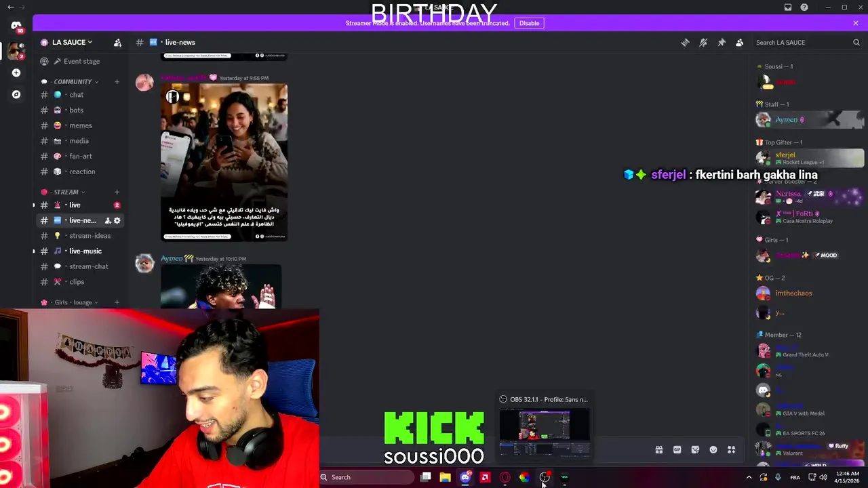This screenshot has height=488, width=868.
Task: Click Aymen's avatar in the message list
Action: pos(144,263)
